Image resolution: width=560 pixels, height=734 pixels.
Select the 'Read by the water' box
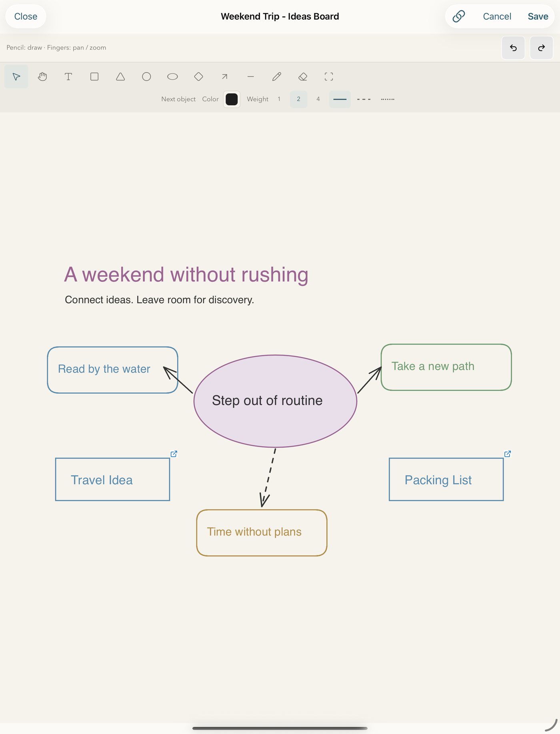[112, 370]
